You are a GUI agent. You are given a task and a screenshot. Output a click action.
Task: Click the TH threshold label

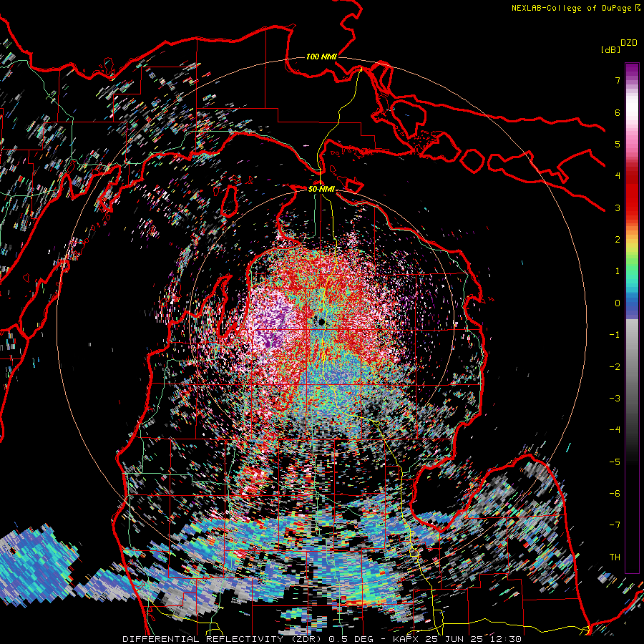click(x=615, y=557)
